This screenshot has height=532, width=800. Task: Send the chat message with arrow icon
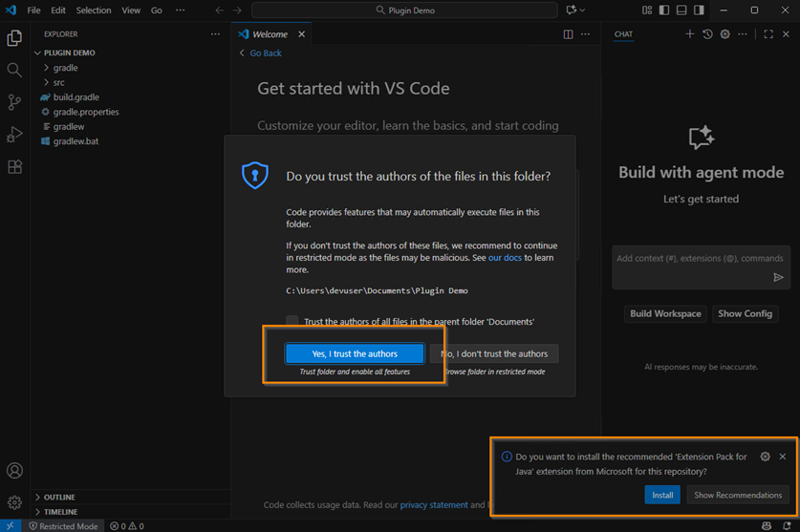click(x=778, y=278)
